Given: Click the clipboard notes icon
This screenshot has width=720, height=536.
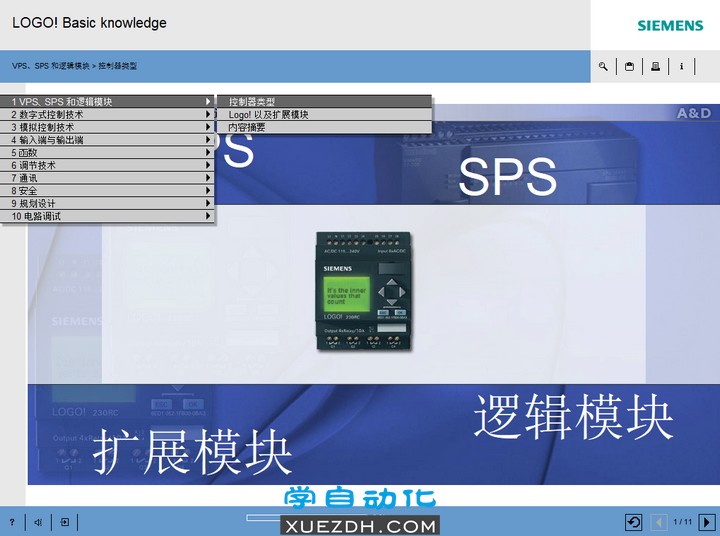Looking at the screenshot, I should 629,67.
